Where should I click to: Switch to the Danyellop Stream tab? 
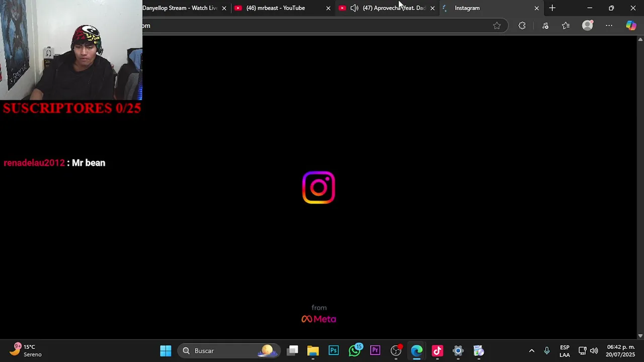point(180,8)
